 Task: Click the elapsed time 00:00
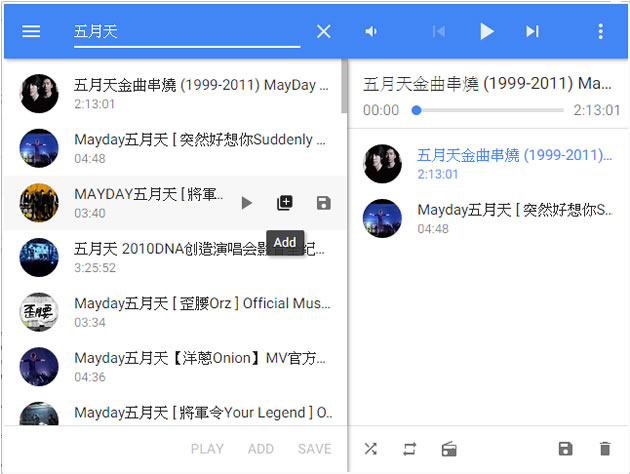381,110
